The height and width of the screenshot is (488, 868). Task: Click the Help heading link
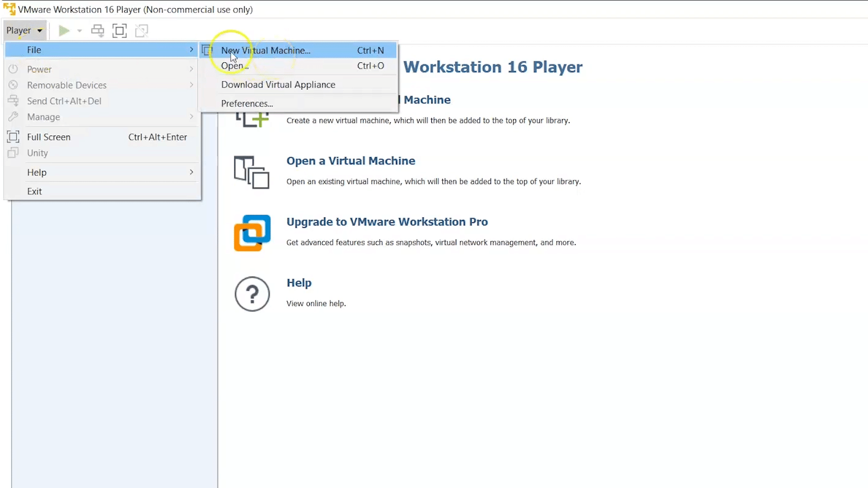point(299,283)
